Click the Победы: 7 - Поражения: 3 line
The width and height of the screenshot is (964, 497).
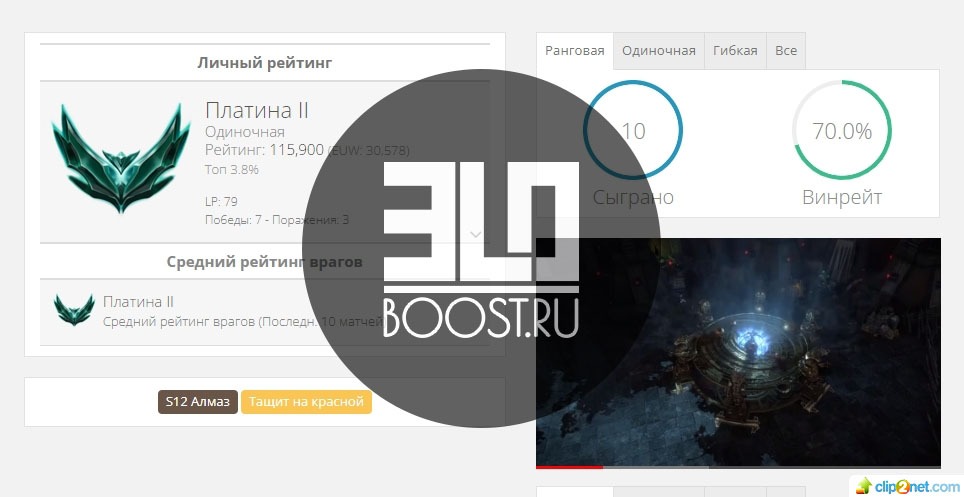[277, 220]
